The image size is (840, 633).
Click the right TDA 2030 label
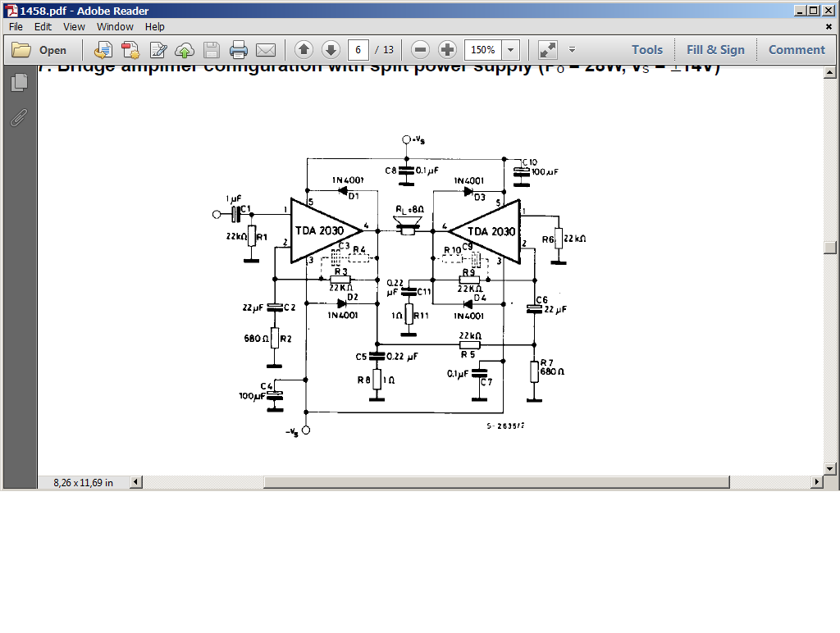coord(491,231)
